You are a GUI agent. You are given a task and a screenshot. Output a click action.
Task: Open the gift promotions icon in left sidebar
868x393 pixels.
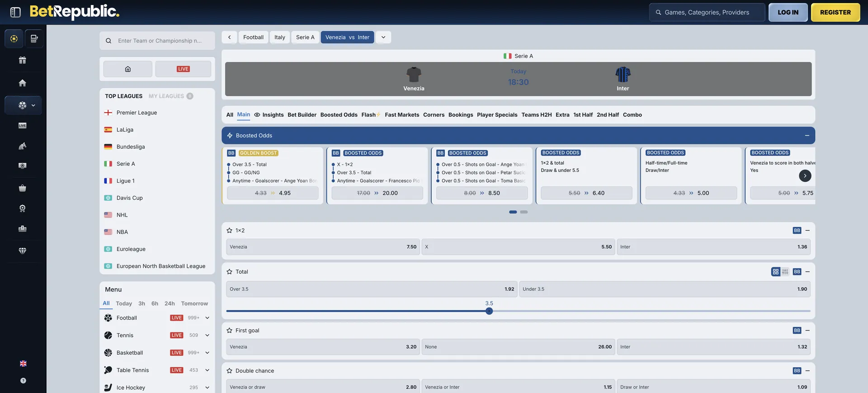click(x=22, y=60)
